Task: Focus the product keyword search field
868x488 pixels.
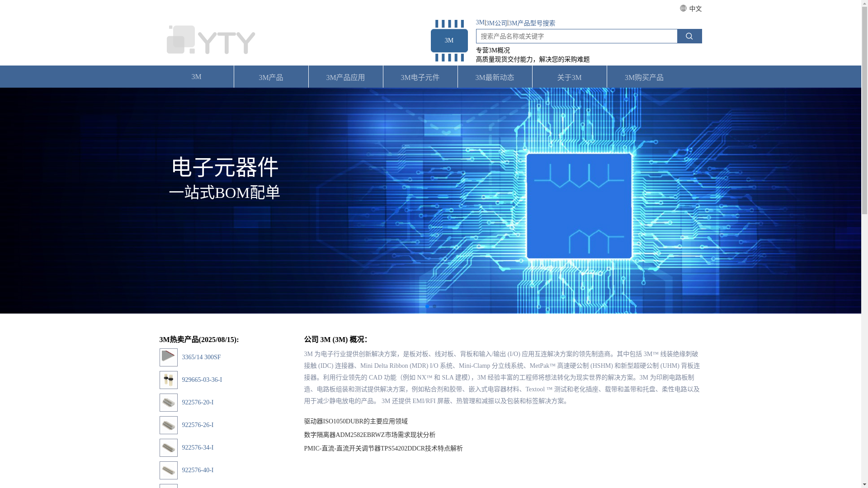Action: pos(576,36)
